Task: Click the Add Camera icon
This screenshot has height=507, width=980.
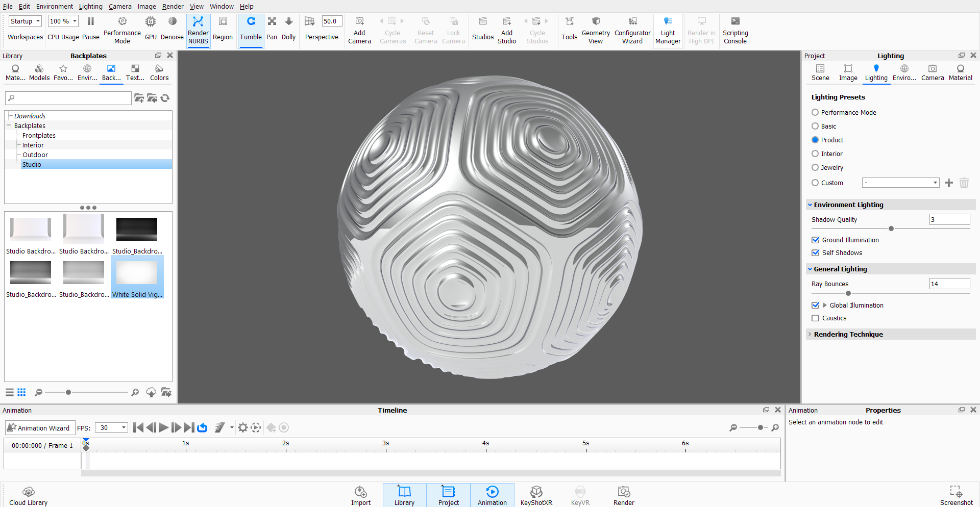Action: 359,30
